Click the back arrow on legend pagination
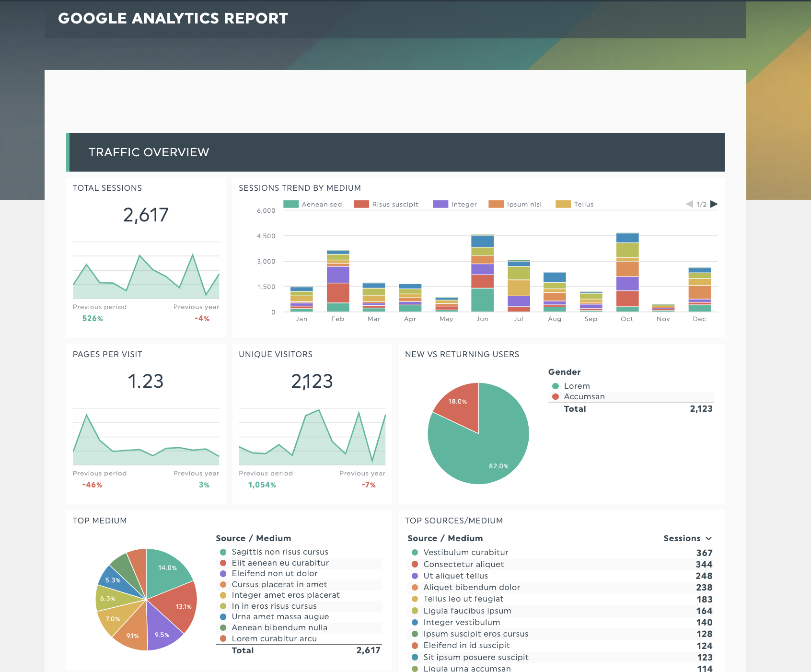This screenshot has height=672, width=811. (x=690, y=204)
